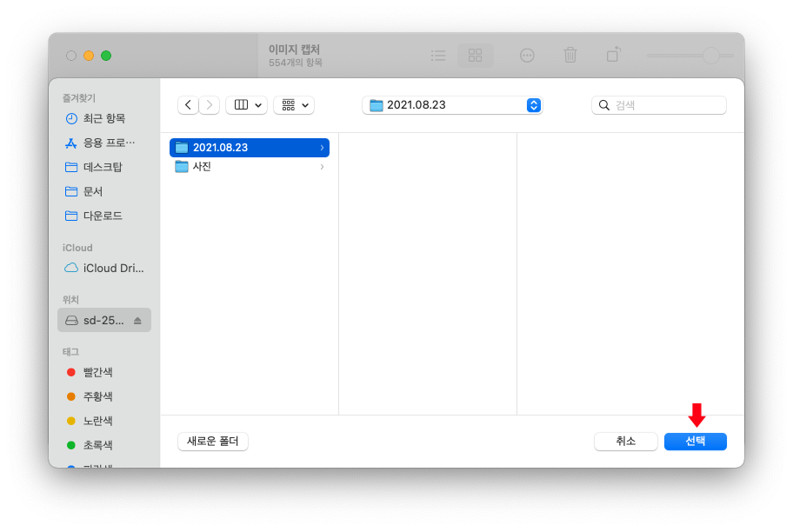
Task: Click the search field
Action: [x=659, y=105]
